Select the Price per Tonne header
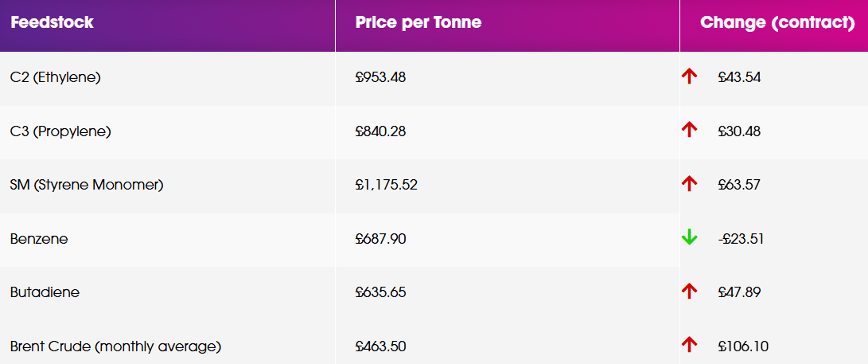 (x=418, y=22)
